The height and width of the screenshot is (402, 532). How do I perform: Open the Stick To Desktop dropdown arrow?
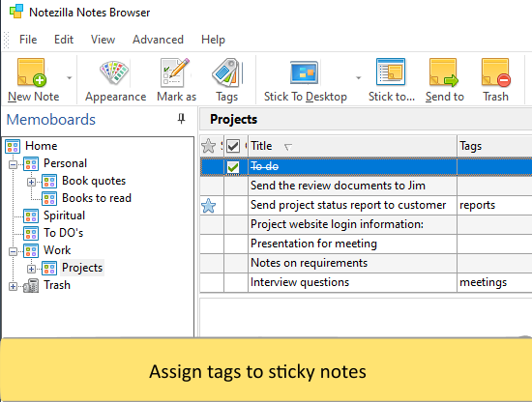coord(358,78)
